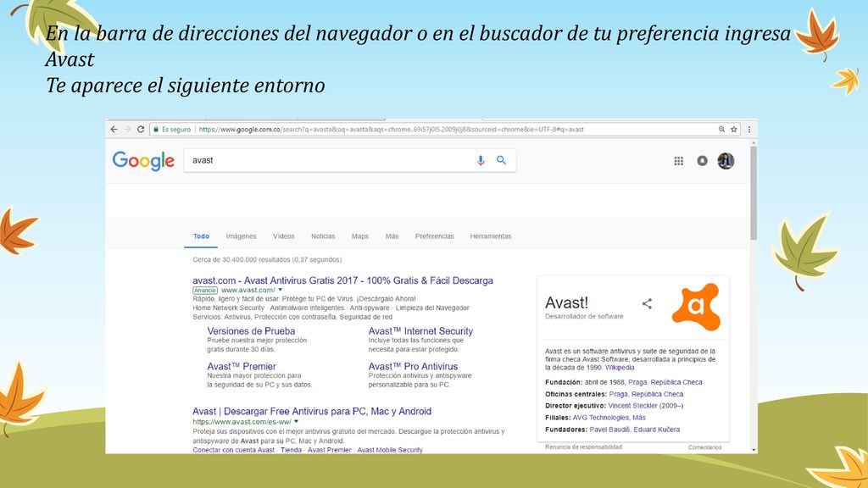Open the avast.com Antivirus Gratis 2017 ad link
Screen dimensions: 868x488
tap(342, 280)
